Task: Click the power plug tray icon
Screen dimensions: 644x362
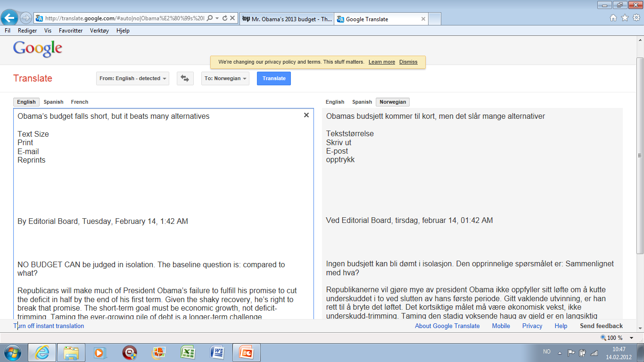Action: [582, 352]
